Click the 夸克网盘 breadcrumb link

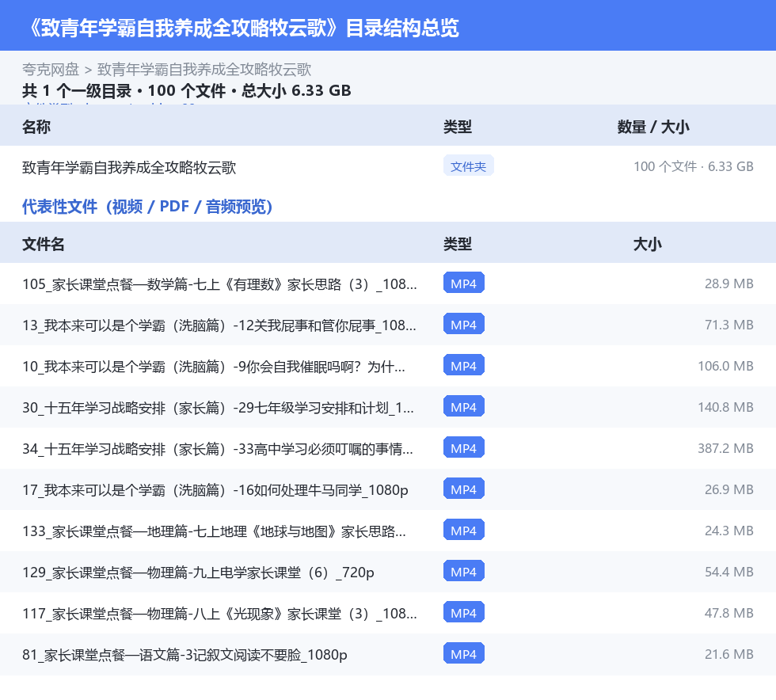[51, 70]
